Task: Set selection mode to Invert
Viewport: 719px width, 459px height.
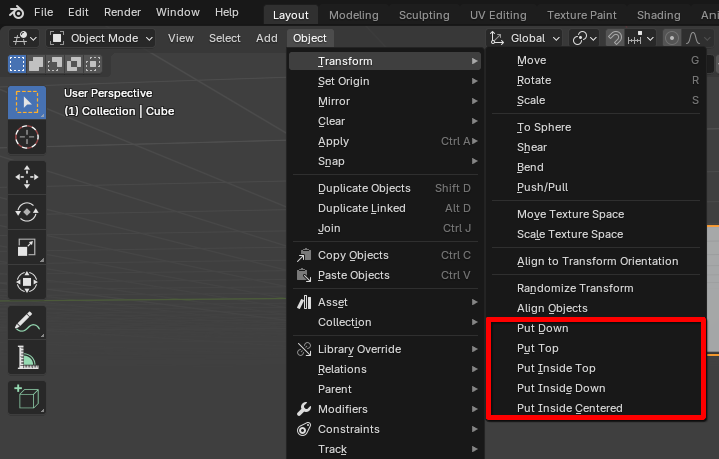Action: [x=73, y=64]
